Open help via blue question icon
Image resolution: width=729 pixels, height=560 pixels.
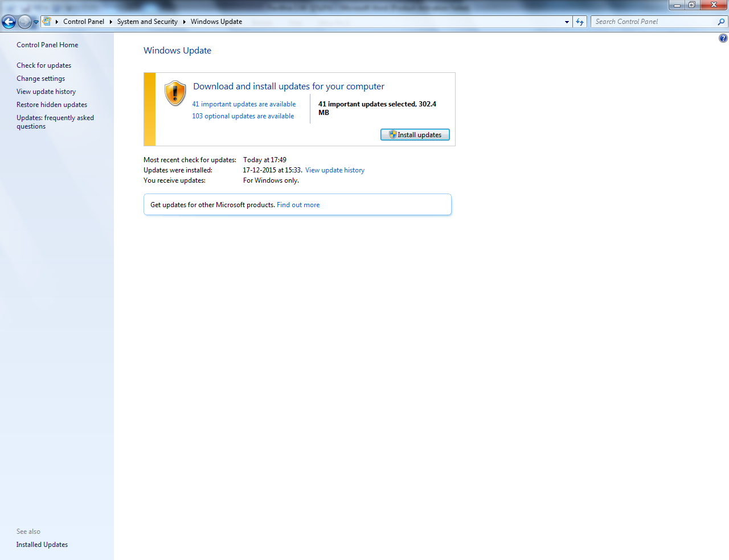tap(723, 38)
